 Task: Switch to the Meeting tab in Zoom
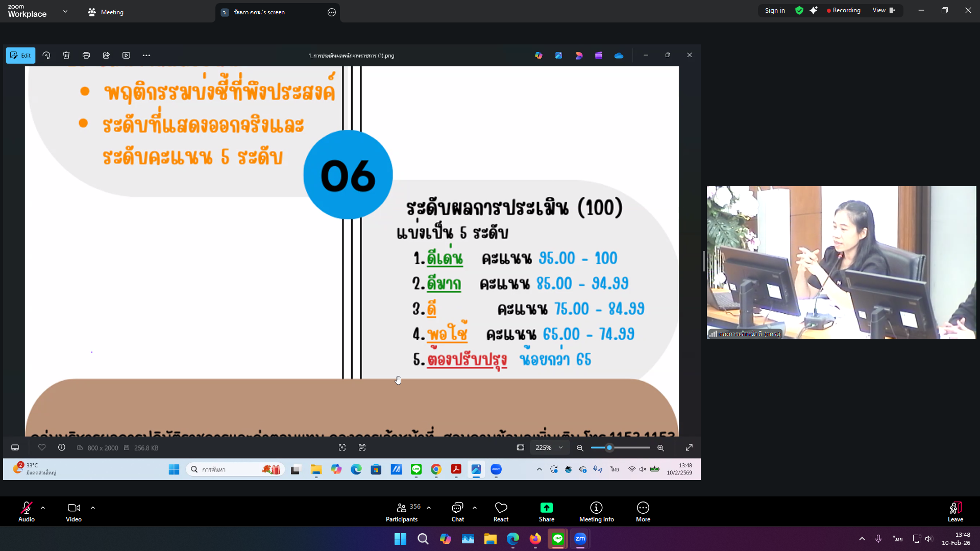coord(105,12)
